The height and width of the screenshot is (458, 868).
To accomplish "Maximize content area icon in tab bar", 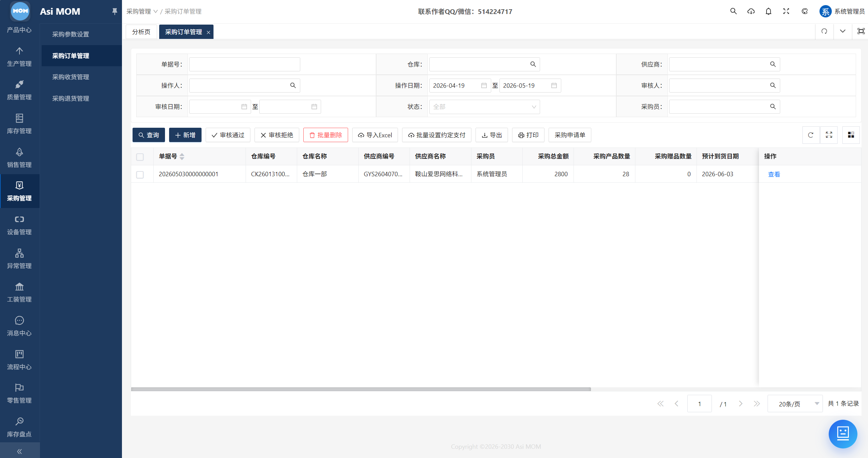I will tap(861, 31).
